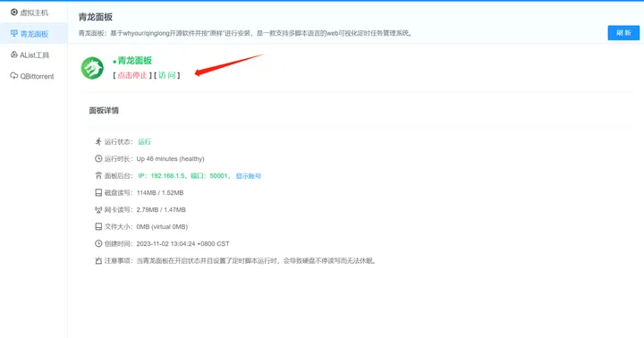Stop the panel via 点击停止
Image resolution: width=644 pixels, height=338 pixels.
click(132, 75)
